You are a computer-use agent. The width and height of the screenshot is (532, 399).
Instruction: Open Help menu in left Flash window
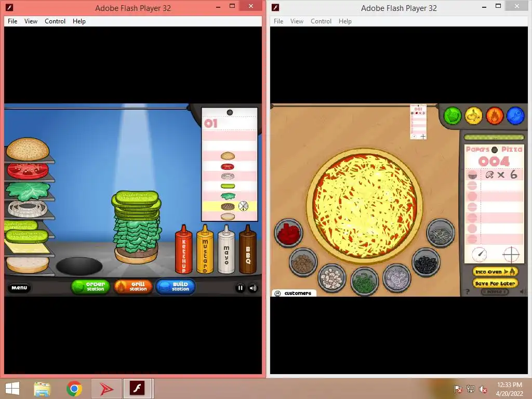tap(79, 21)
